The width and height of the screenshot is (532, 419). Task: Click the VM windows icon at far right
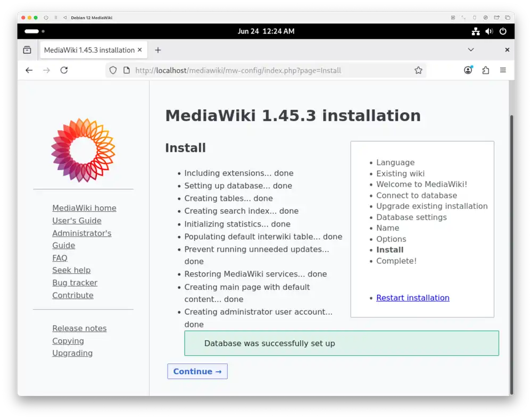[x=508, y=18]
